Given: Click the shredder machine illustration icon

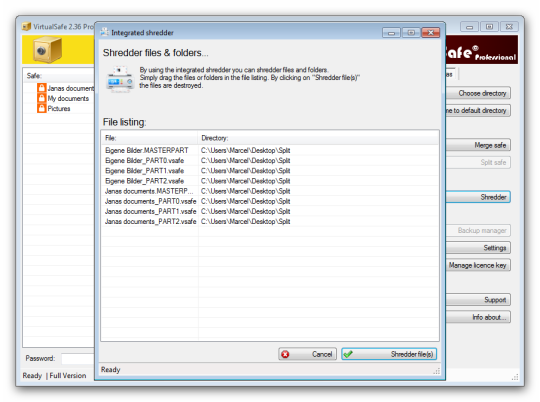Looking at the screenshot, I should point(120,79).
